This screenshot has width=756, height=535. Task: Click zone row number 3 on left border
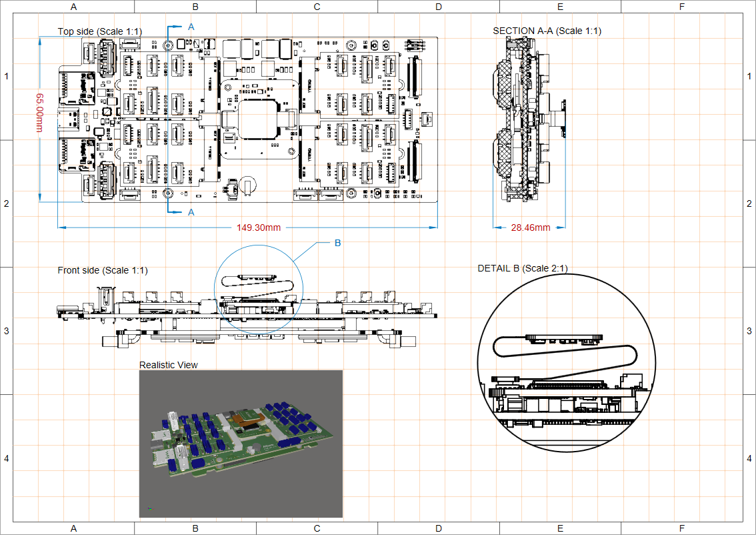pyautogui.click(x=6, y=331)
